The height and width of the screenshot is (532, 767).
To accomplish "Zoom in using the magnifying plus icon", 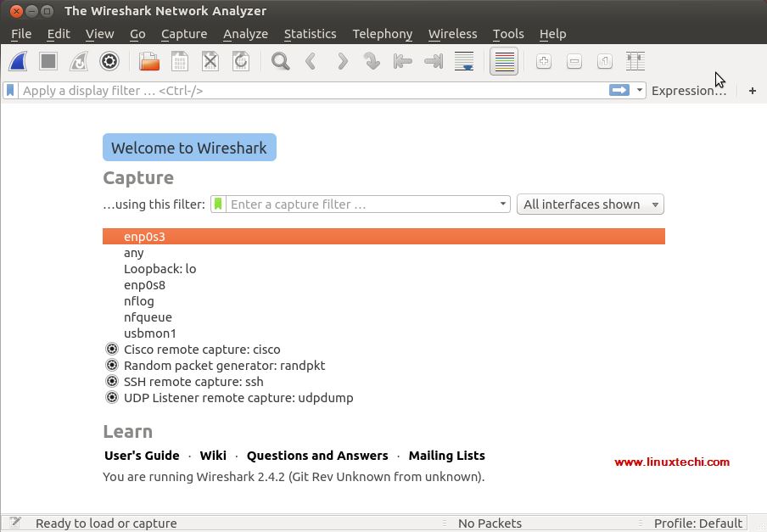I will (543, 61).
